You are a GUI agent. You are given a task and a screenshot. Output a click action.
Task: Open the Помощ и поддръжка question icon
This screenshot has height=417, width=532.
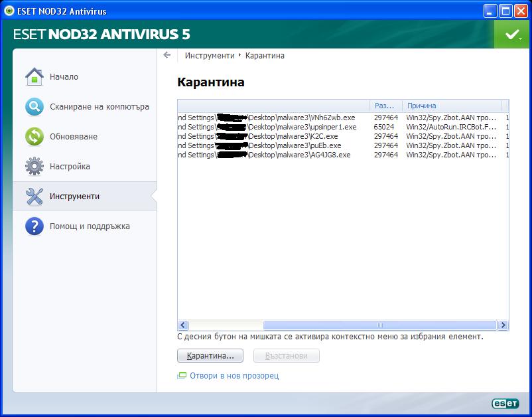[34, 226]
